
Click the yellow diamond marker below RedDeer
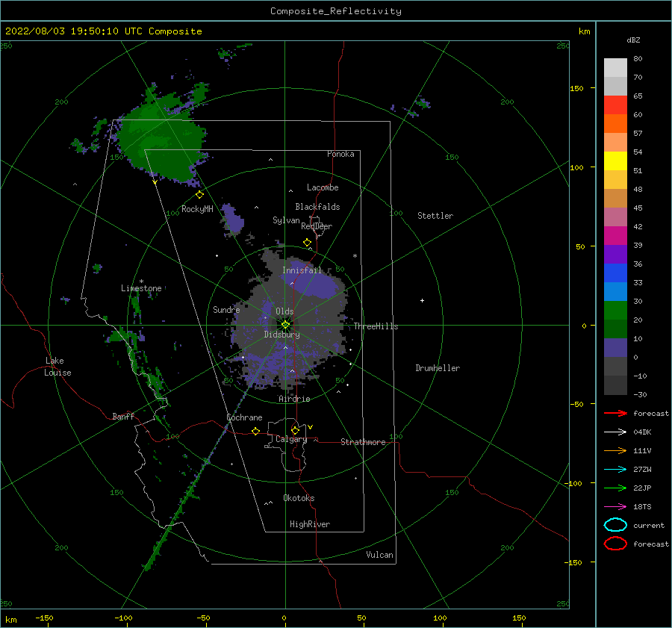(x=307, y=243)
